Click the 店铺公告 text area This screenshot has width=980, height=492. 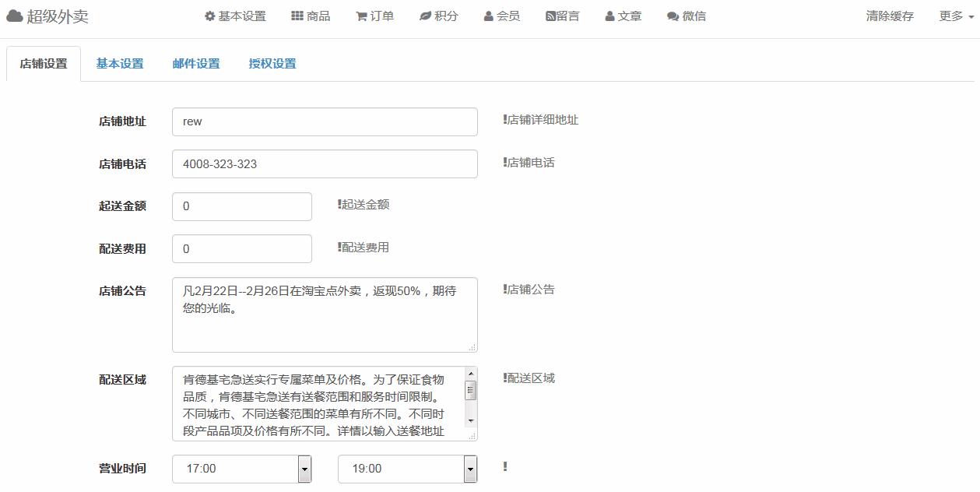click(x=325, y=315)
